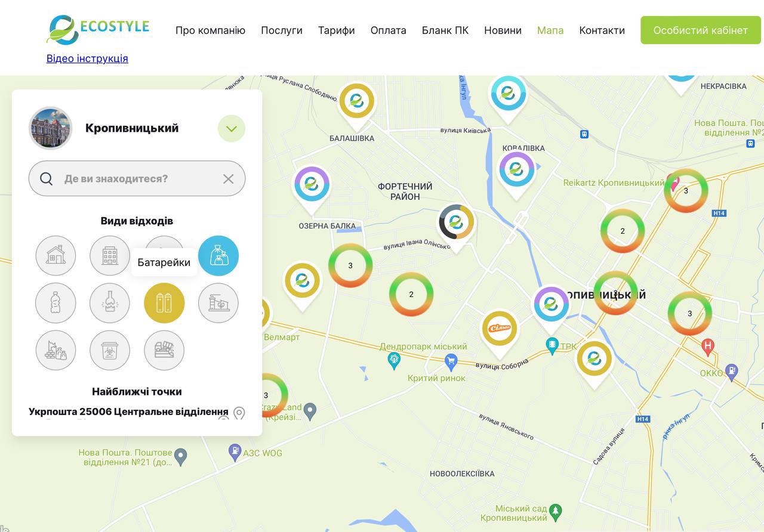Select the private house waste type icon

56,256
